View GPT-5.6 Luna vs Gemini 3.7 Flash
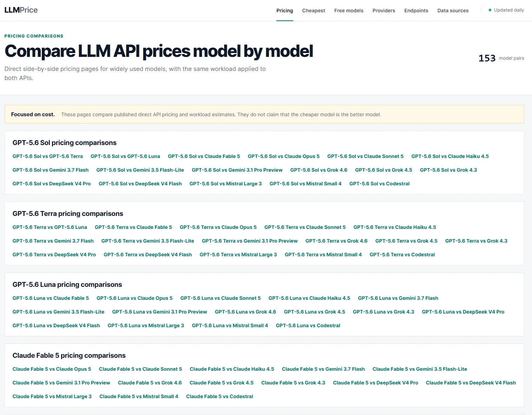The width and height of the screenshot is (532, 415). [x=398, y=298]
